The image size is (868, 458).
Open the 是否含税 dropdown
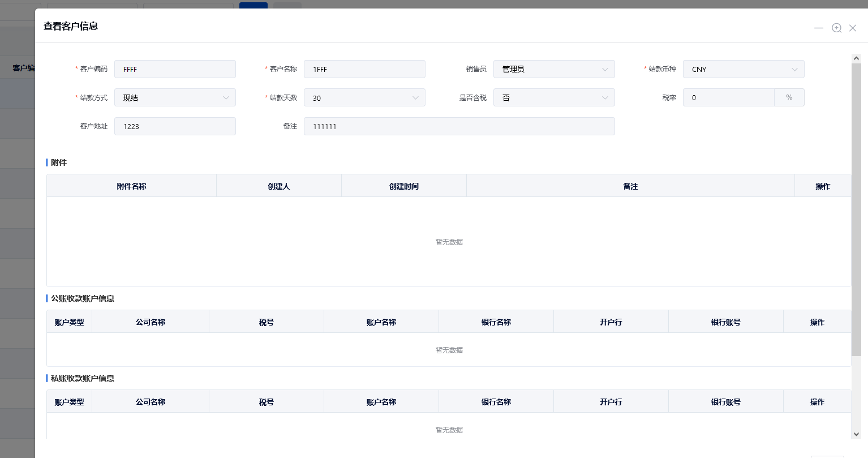pyautogui.click(x=553, y=98)
